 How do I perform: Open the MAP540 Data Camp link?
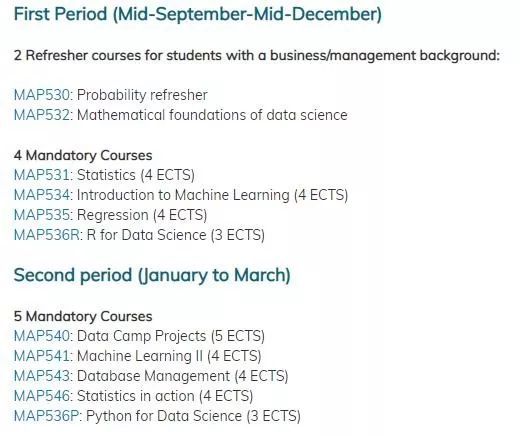click(x=42, y=336)
